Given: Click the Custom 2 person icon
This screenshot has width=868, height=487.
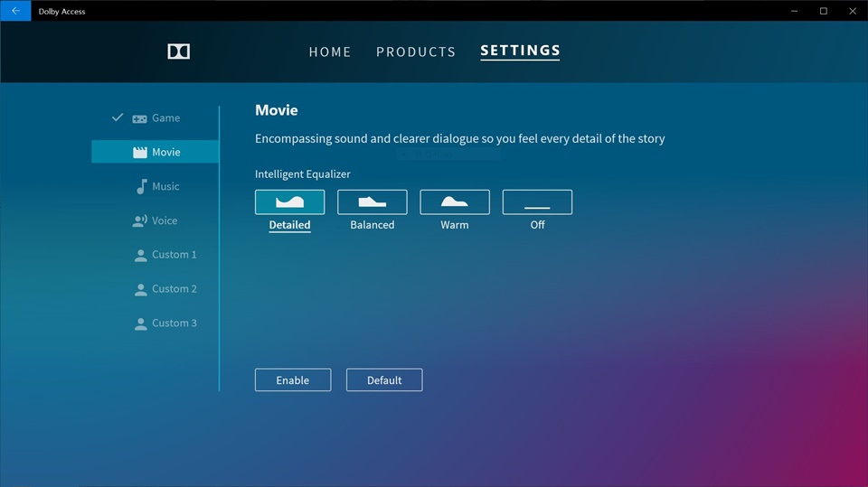Looking at the screenshot, I should (140, 290).
